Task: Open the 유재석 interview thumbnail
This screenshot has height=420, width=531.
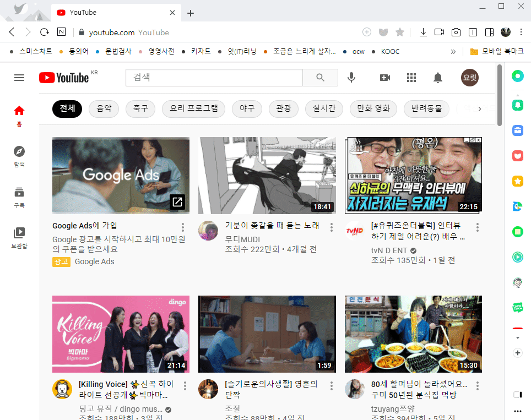Action: point(413,175)
